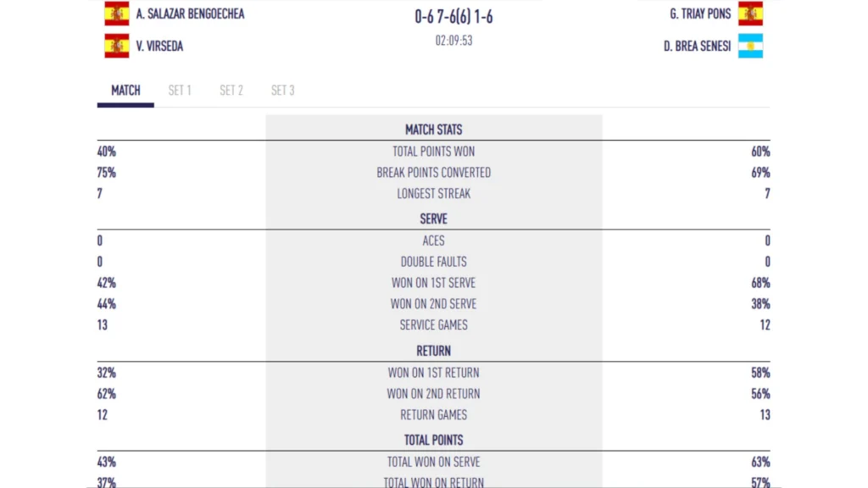Click Spanish flag next to V. Virseda
868x488 pixels.
tap(117, 46)
